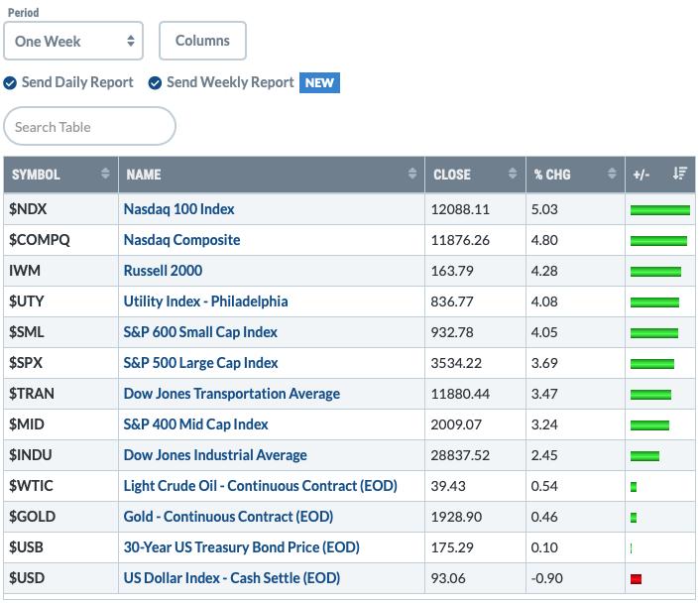Select the $SML symbol cell
This screenshot has height=603, width=700.
tap(60, 332)
